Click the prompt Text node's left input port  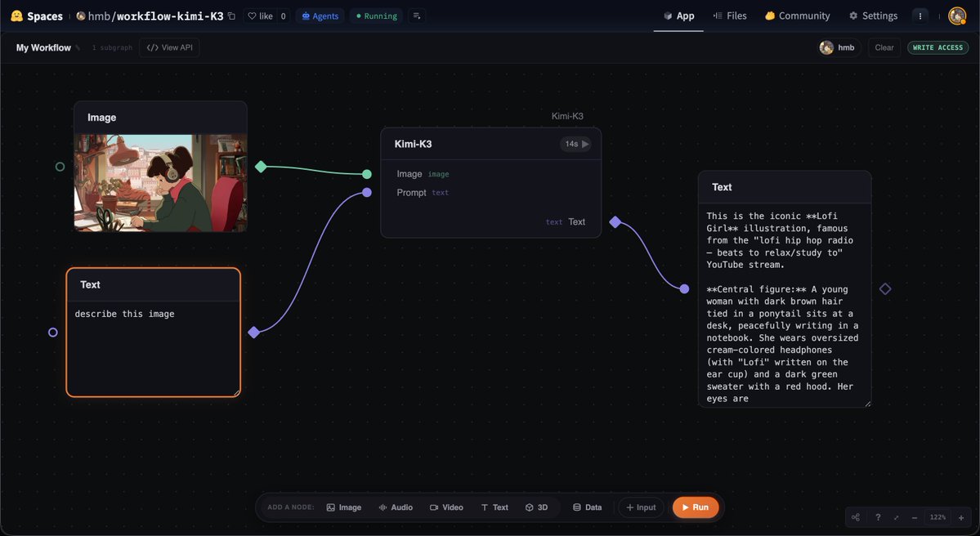click(x=53, y=333)
